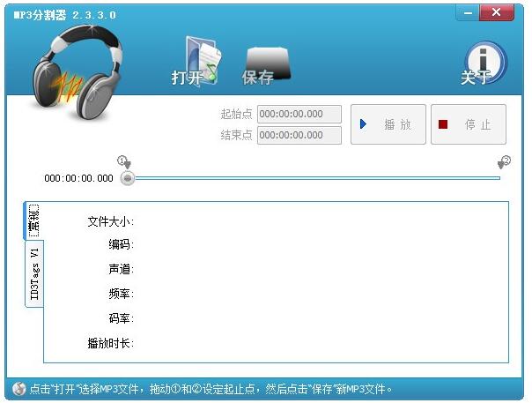Focus the 起始点 start time field

299,114
